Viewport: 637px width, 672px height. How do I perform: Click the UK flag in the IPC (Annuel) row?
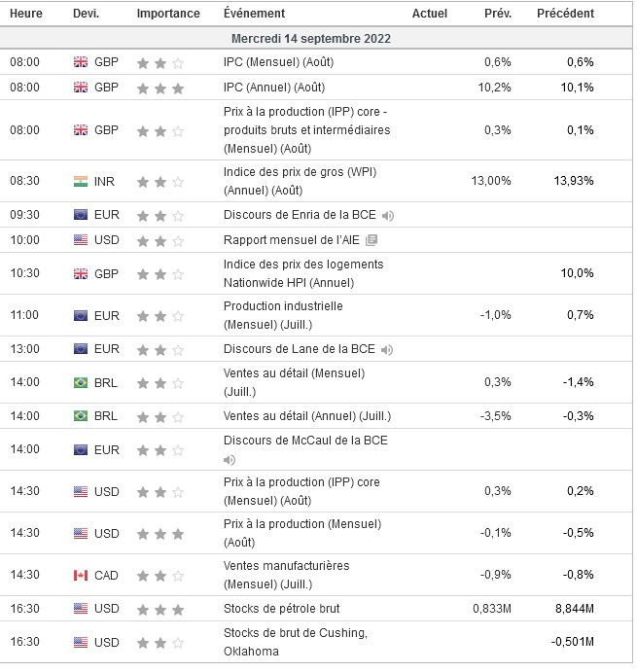pos(81,88)
